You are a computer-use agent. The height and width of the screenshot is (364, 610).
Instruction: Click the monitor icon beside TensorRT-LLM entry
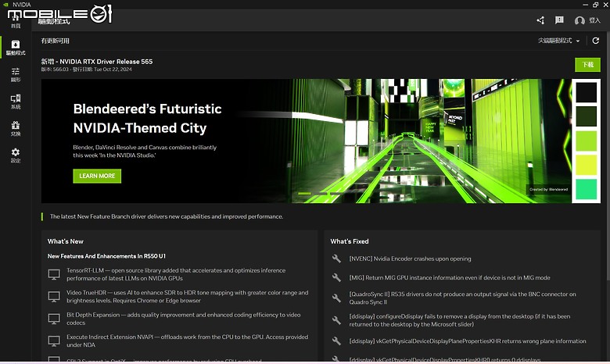[x=54, y=274]
